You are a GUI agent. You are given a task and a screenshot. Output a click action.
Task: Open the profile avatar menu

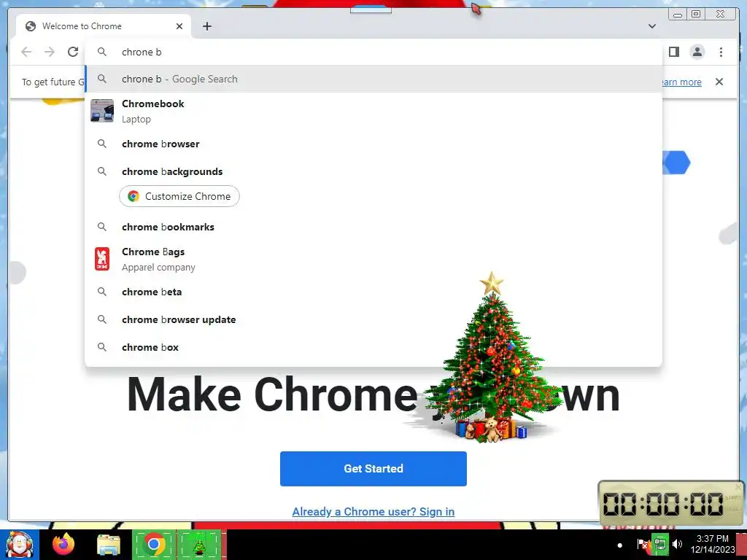[x=697, y=52]
